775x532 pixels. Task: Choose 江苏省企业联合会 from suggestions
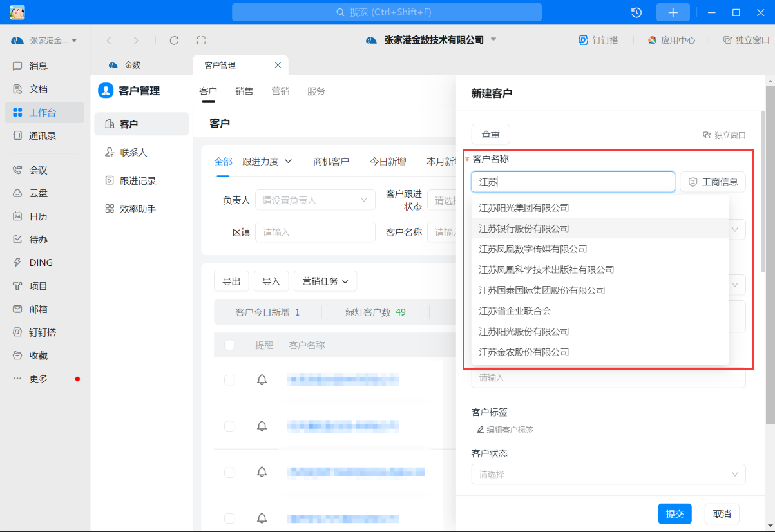(600, 311)
